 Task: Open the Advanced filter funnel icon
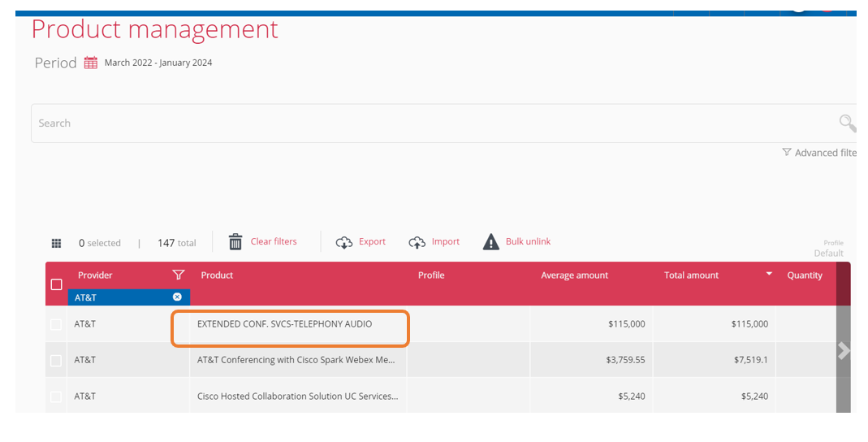pyautogui.click(x=786, y=152)
